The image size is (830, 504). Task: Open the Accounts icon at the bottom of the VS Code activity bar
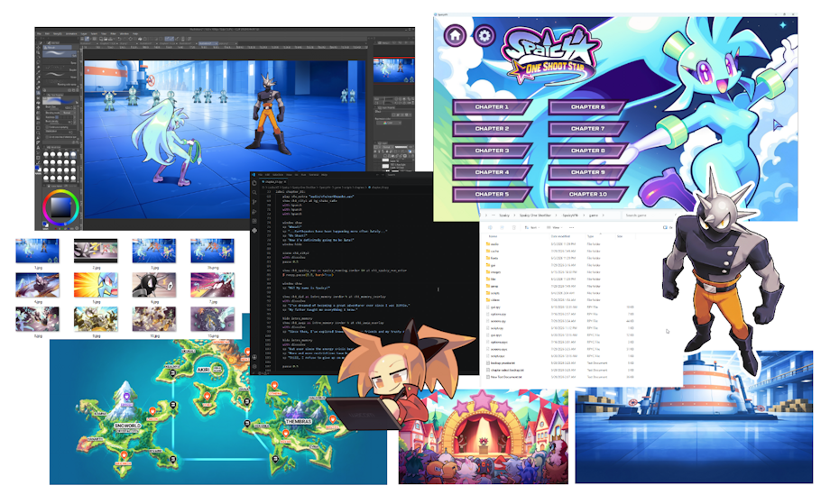[254, 357]
